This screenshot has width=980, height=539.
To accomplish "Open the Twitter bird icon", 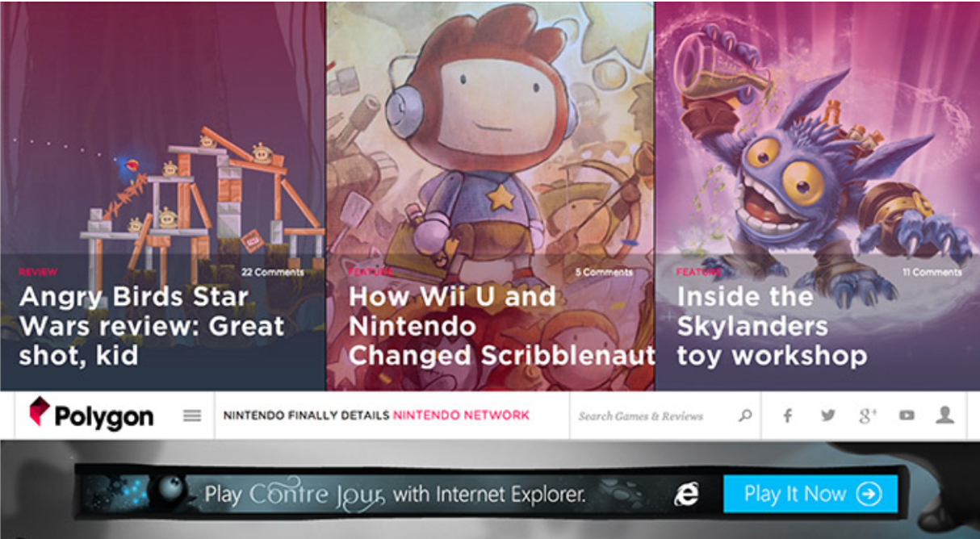I will click(827, 416).
